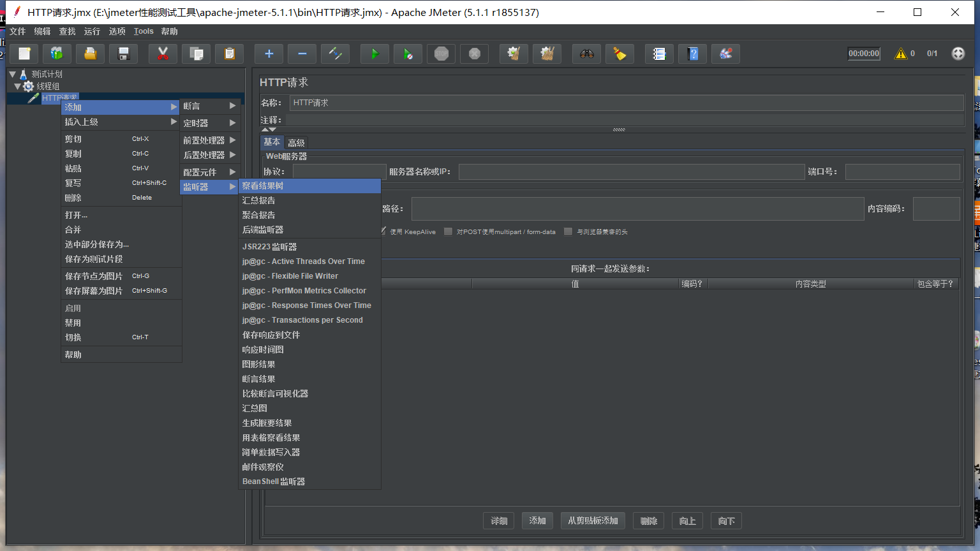
Task: Collapse the 线程组 tree node
Action: point(18,86)
